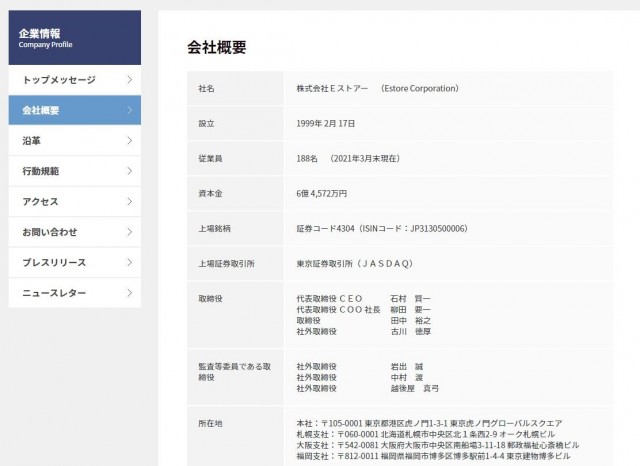Click 東京証券取引所(JASDAQ) value
The width and height of the screenshot is (640, 466).
(x=355, y=264)
